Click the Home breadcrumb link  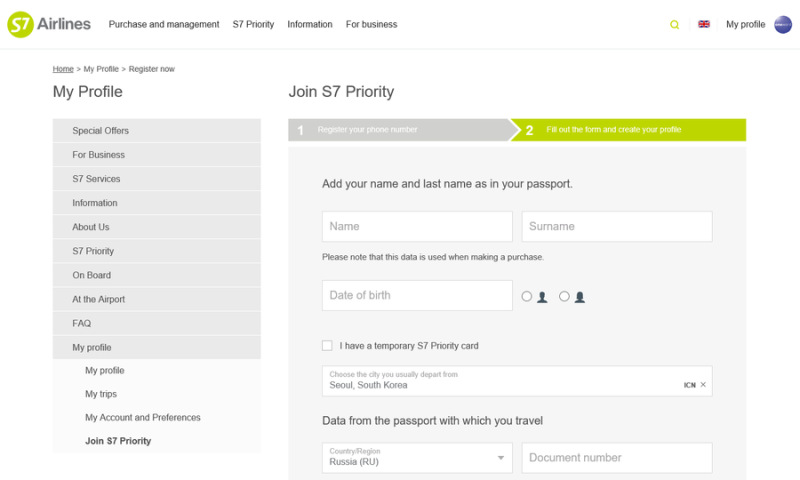[63, 69]
